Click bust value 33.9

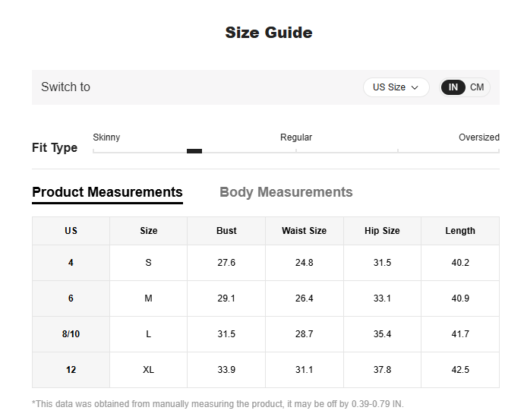pyautogui.click(x=226, y=370)
